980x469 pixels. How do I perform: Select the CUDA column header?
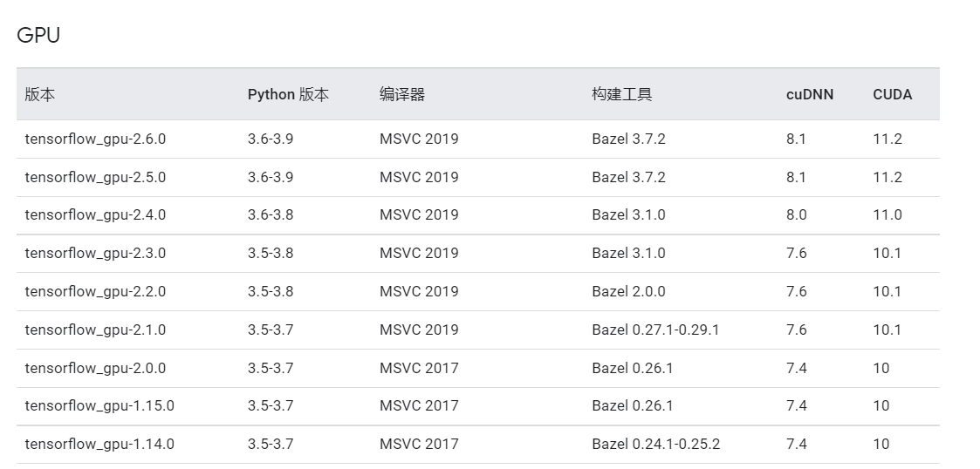tap(893, 94)
